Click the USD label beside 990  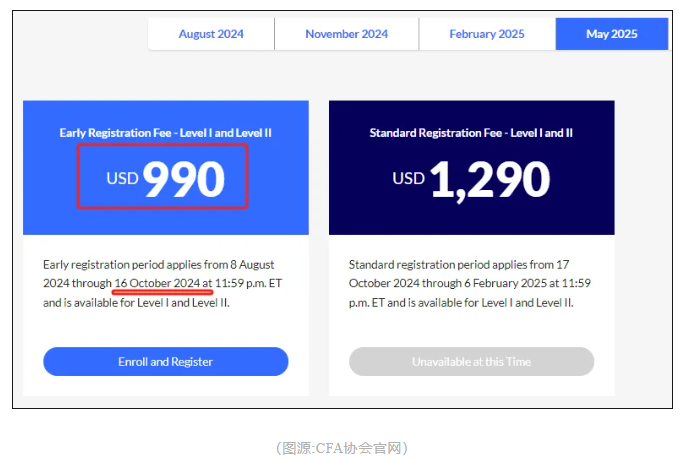[x=123, y=180]
